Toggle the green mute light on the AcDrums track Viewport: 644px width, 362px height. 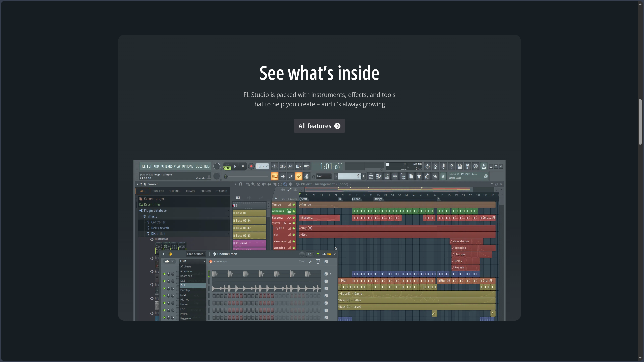point(294,211)
